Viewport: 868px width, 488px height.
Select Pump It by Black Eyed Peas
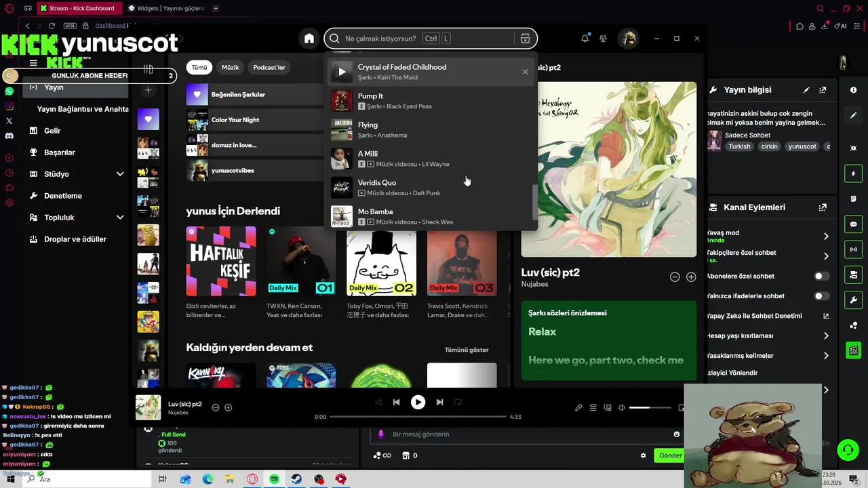pos(431,101)
